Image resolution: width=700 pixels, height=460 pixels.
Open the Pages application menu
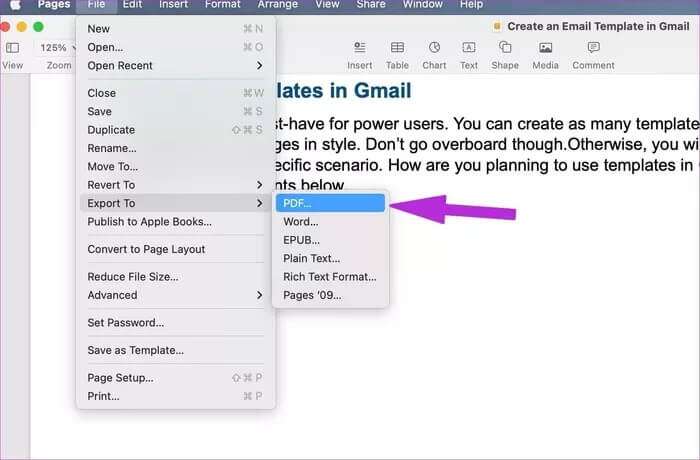(54, 5)
